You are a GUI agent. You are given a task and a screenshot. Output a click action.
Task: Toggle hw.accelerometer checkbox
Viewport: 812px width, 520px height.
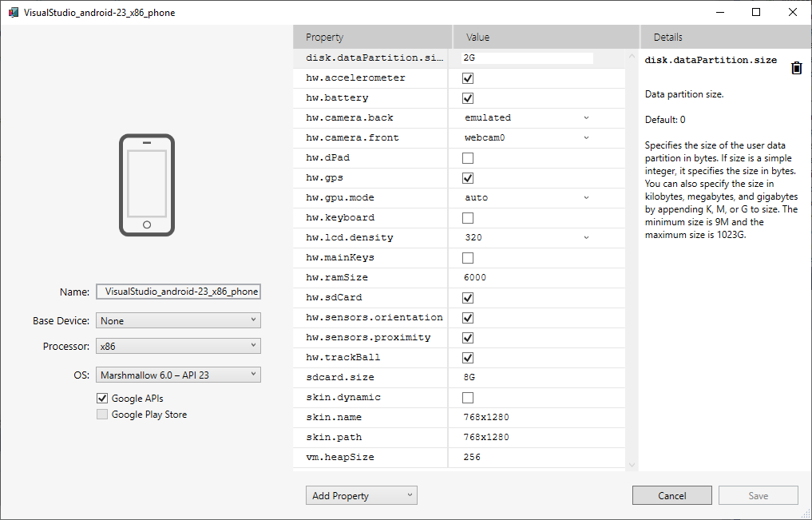pyautogui.click(x=468, y=78)
